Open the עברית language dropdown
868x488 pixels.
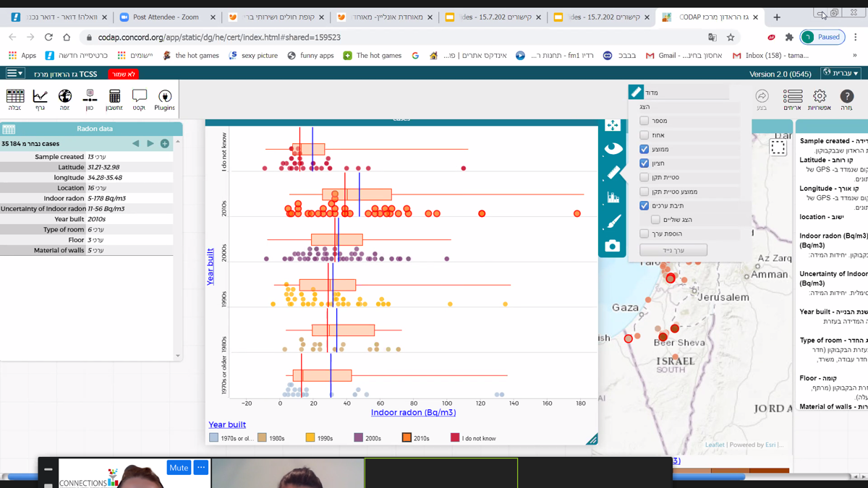[841, 73]
